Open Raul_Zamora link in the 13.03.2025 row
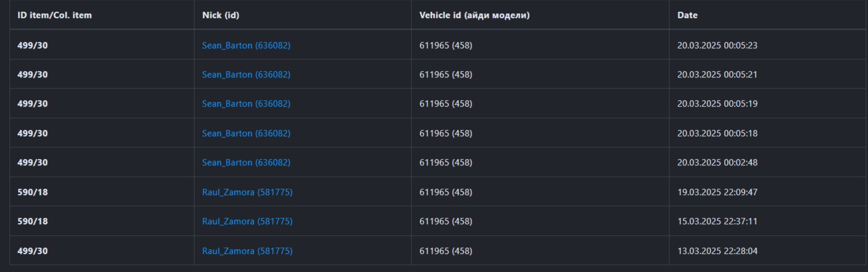 247,251
